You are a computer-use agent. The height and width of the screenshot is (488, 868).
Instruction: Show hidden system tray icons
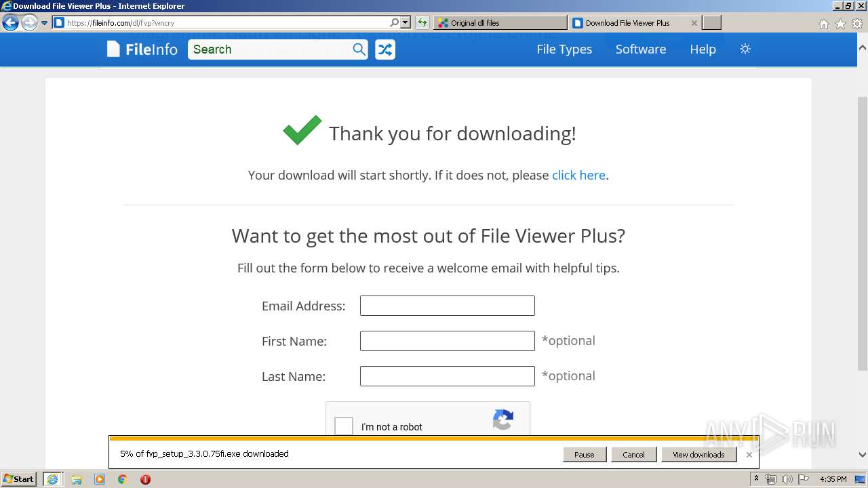pos(756,479)
